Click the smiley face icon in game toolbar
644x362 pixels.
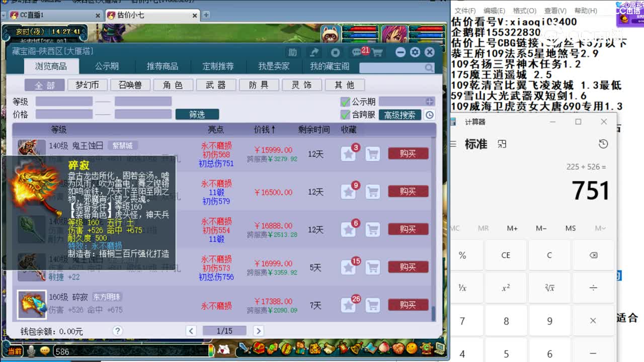(x=412, y=348)
